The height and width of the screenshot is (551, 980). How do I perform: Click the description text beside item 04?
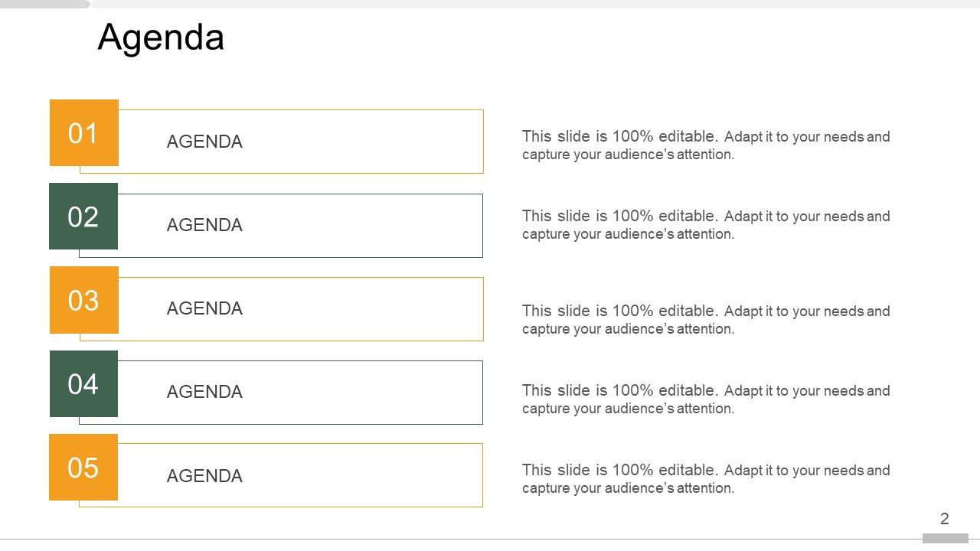click(705, 399)
